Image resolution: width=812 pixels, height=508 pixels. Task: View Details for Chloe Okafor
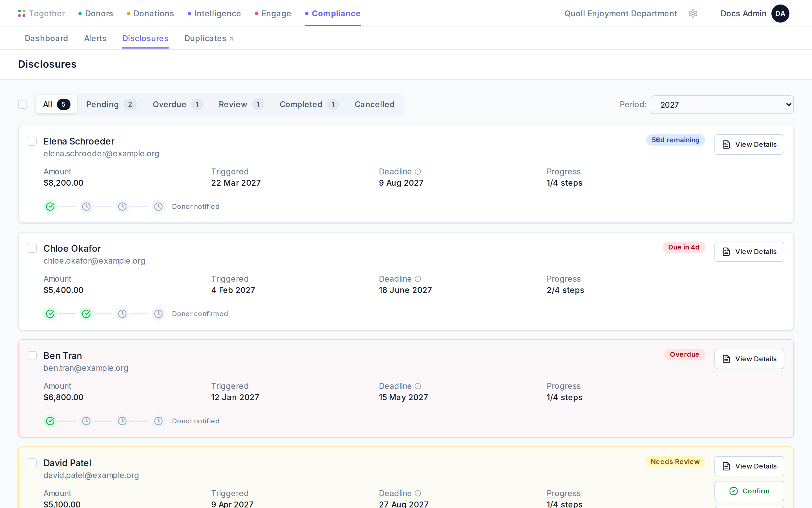point(749,252)
